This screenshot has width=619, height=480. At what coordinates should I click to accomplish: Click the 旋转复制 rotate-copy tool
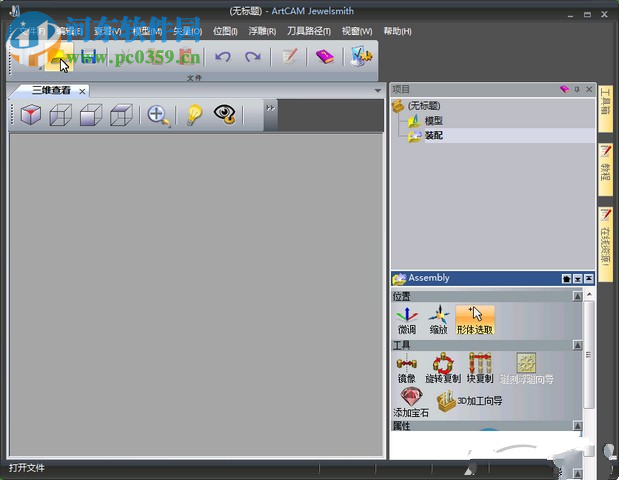coord(443,369)
